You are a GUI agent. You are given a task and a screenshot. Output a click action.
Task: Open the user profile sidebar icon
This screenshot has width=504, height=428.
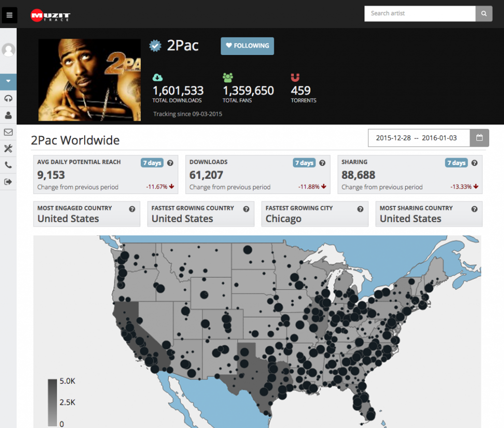click(8, 115)
